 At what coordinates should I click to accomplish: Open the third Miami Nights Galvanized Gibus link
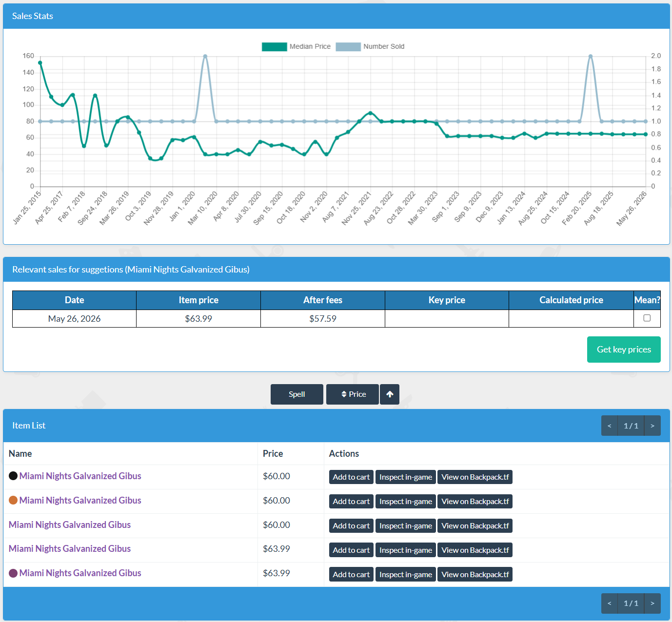pyautogui.click(x=70, y=525)
